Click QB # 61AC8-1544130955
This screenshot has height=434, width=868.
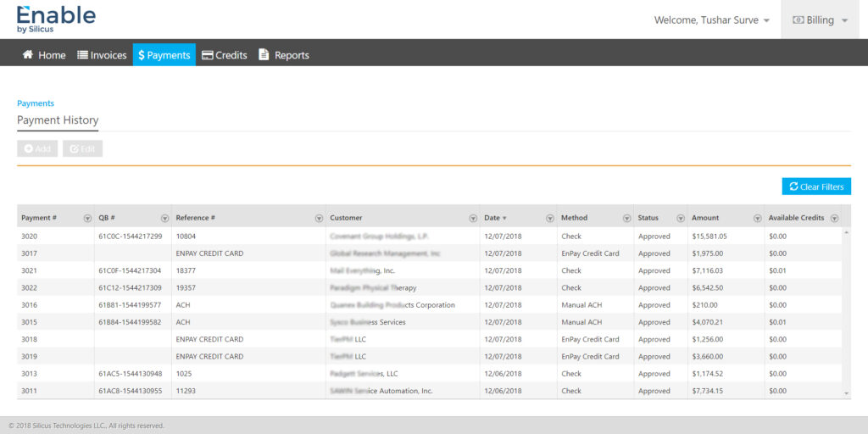tap(131, 391)
